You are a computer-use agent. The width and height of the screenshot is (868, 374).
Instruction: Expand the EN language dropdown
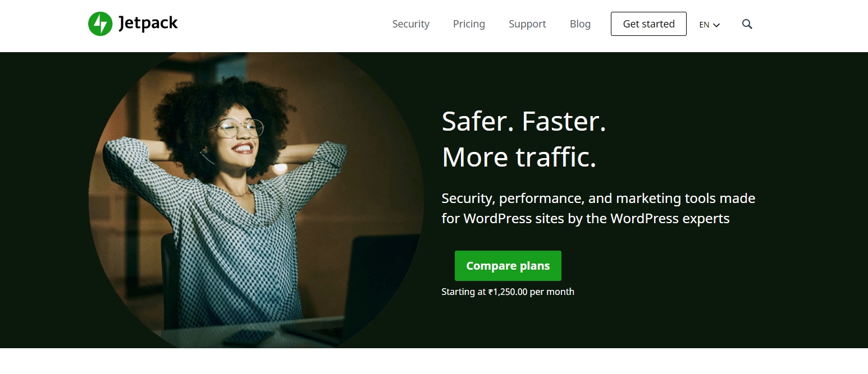709,25
